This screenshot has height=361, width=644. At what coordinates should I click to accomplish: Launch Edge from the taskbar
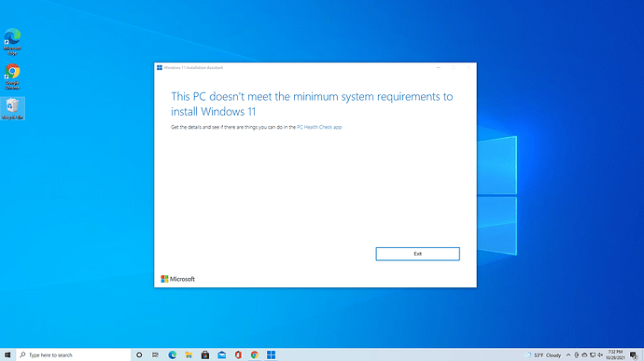tap(172, 354)
